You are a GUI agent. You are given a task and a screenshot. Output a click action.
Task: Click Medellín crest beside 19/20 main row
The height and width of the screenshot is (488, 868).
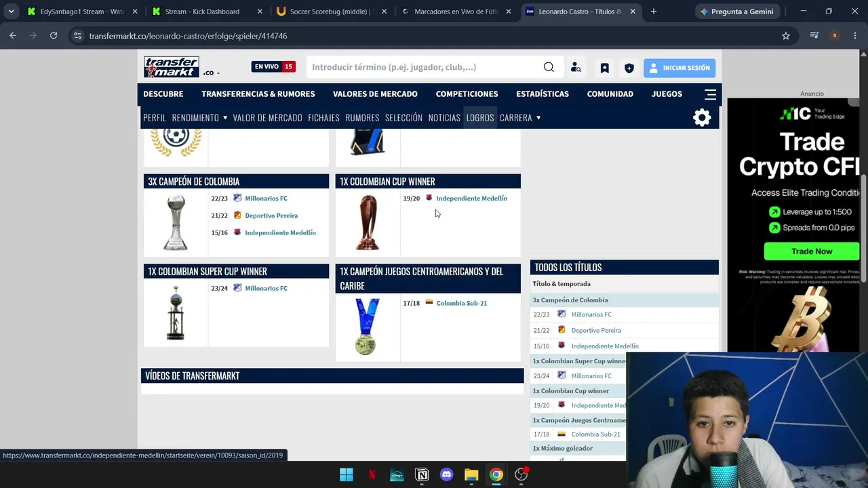click(429, 198)
